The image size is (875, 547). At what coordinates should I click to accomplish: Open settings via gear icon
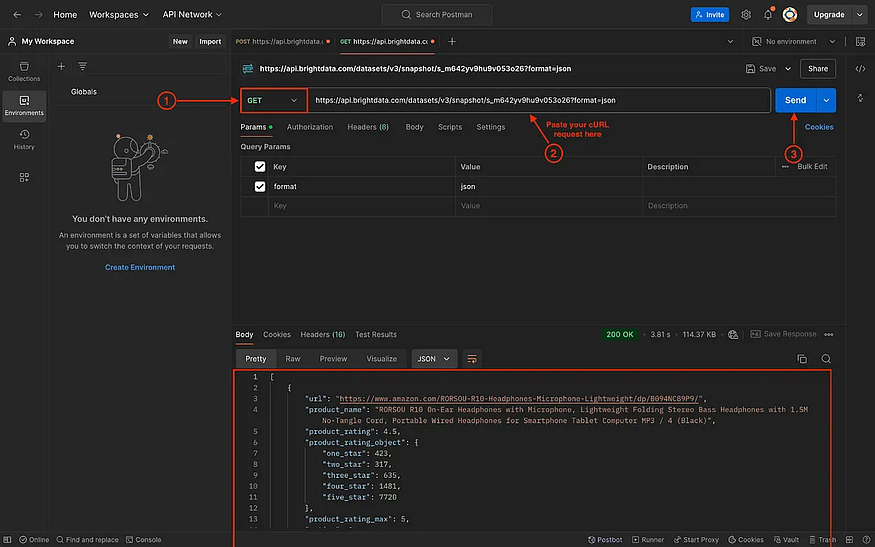tap(746, 15)
